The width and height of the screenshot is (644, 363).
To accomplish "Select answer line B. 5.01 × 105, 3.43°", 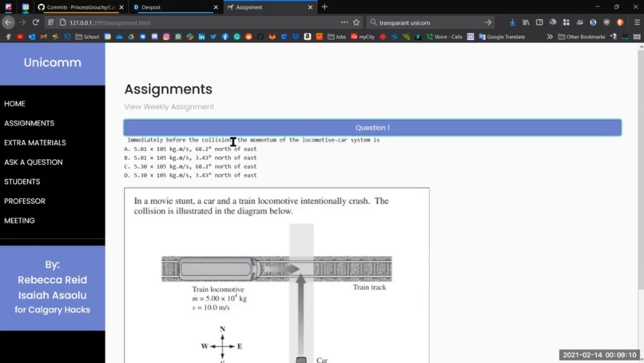I will pos(190,158).
